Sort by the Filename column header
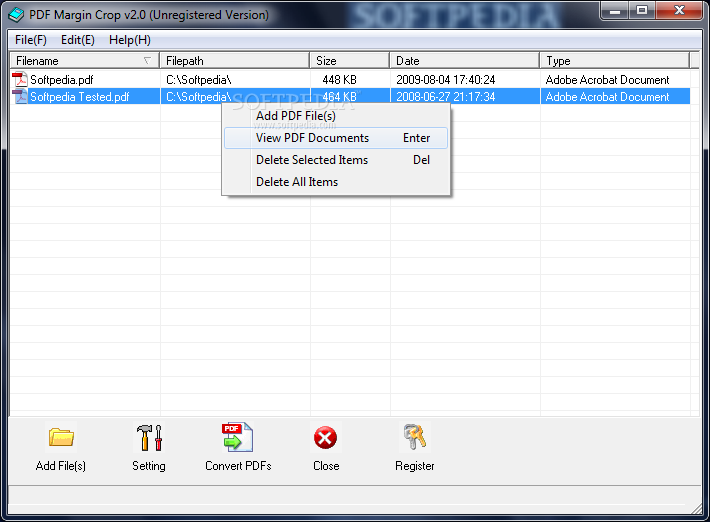Screen dimensions: 710x522 [x=85, y=61]
